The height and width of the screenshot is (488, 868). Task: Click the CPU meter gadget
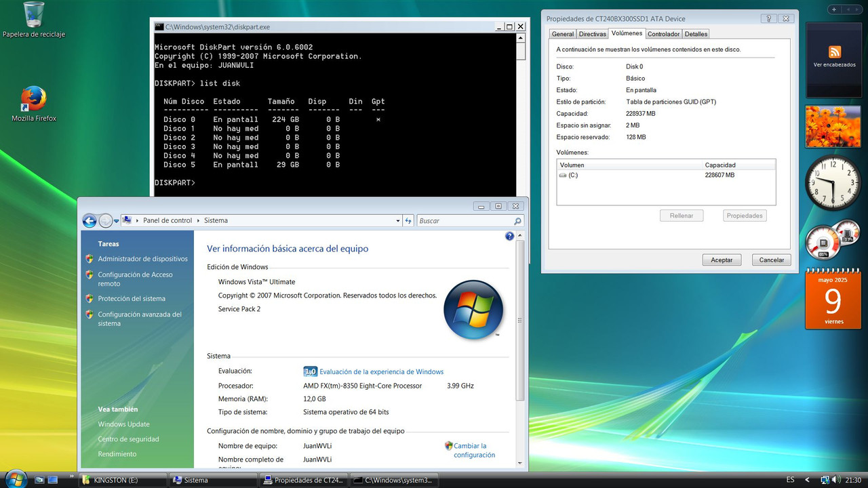tap(833, 241)
